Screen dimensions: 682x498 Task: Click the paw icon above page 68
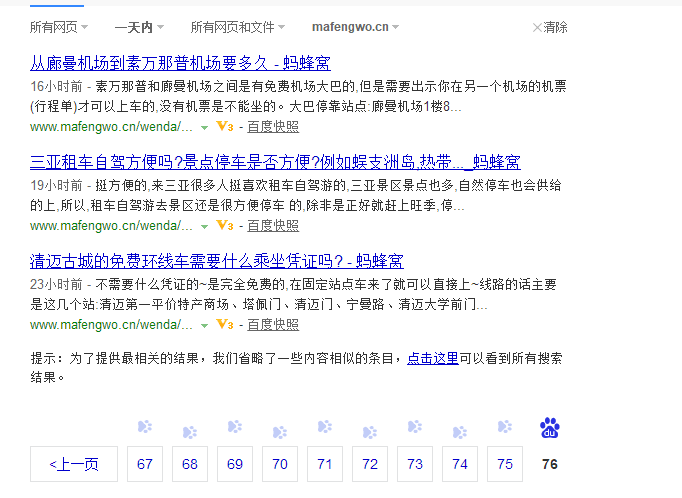click(190, 432)
